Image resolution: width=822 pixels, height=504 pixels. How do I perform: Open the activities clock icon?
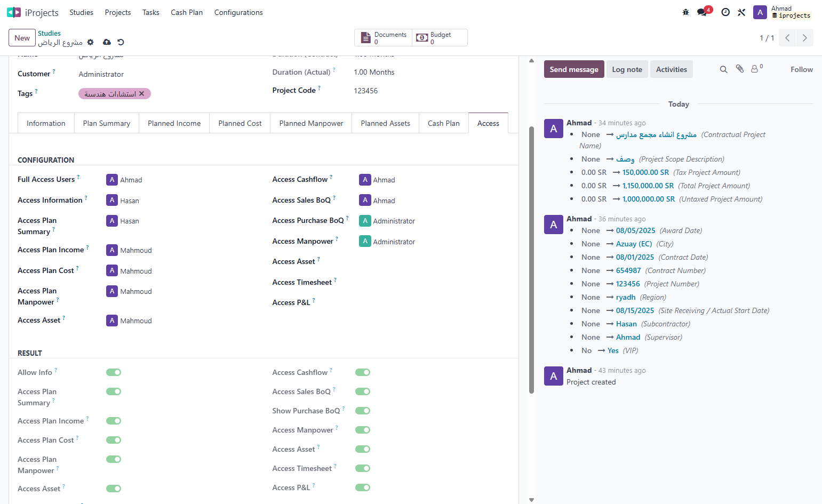(x=725, y=12)
